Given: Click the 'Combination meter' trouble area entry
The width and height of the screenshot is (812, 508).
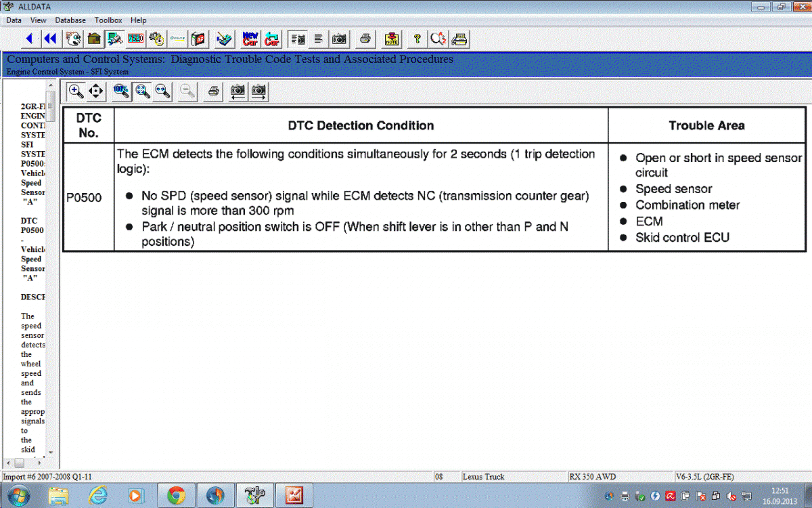Looking at the screenshot, I should click(x=687, y=205).
